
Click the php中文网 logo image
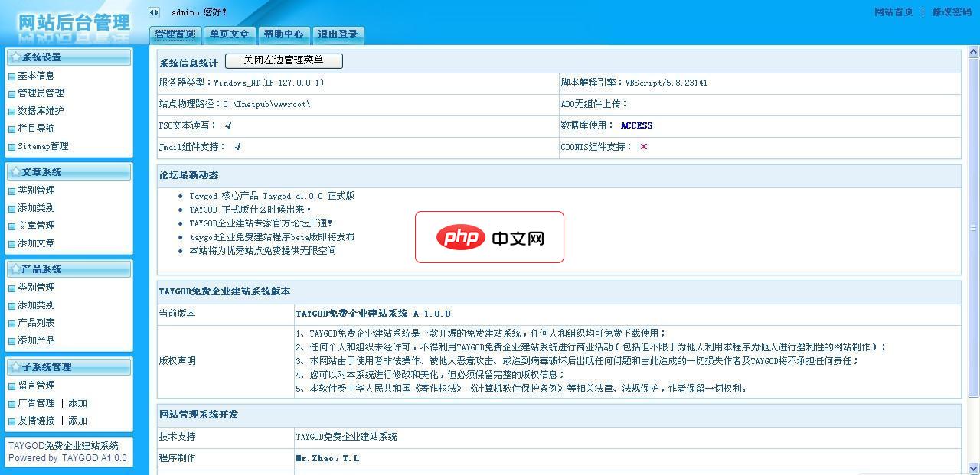point(489,237)
